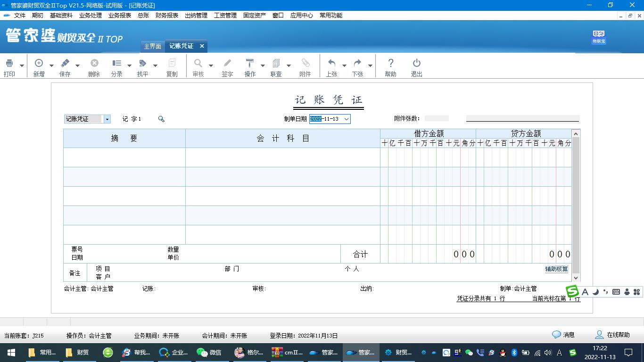Expand the 下张 dropdown arrow
The height and width of the screenshot is (362, 644).
click(x=370, y=66)
